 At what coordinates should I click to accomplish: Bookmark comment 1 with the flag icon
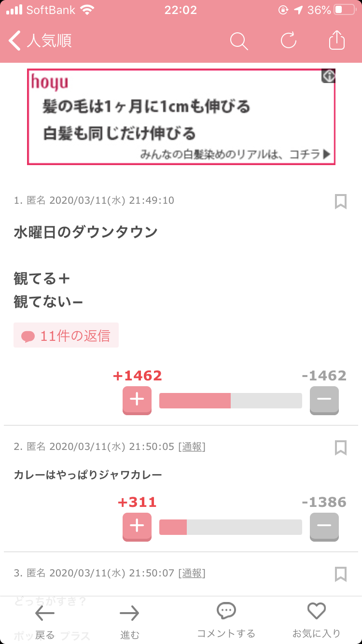tap(341, 201)
